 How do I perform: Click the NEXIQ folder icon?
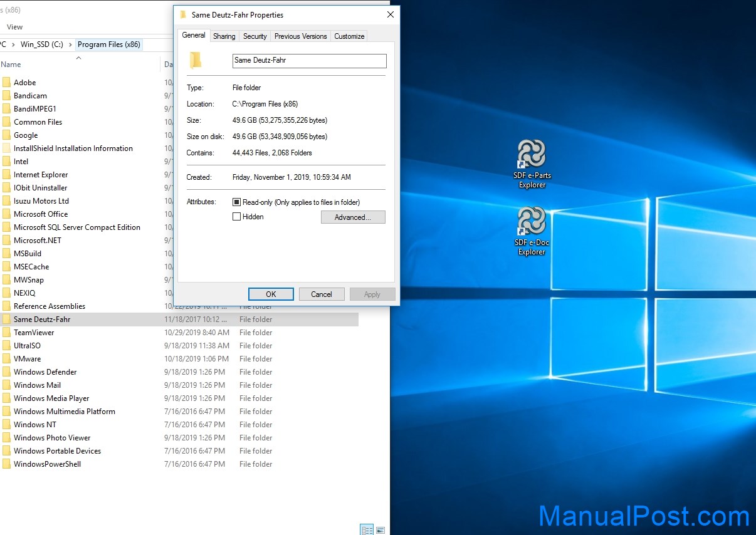coord(6,293)
